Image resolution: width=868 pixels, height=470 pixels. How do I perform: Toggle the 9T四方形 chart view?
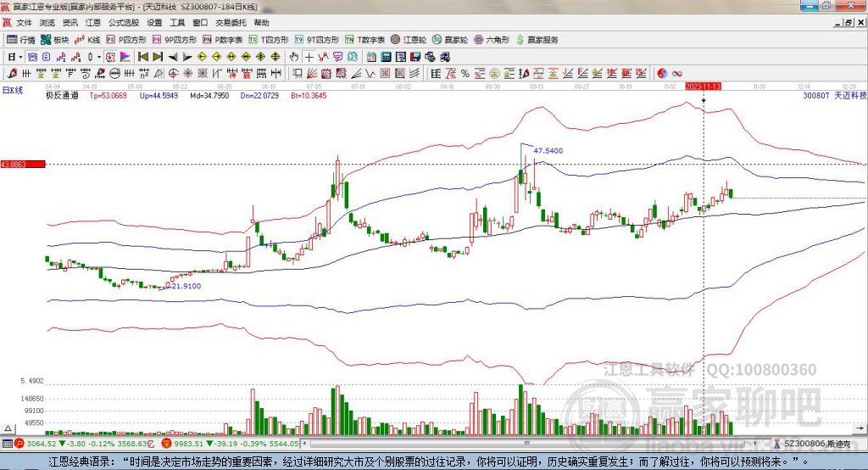pyautogui.click(x=322, y=40)
